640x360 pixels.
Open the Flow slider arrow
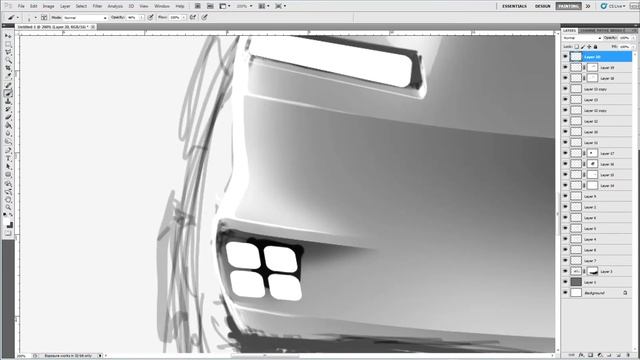pyautogui.click(x=184, y=18)
